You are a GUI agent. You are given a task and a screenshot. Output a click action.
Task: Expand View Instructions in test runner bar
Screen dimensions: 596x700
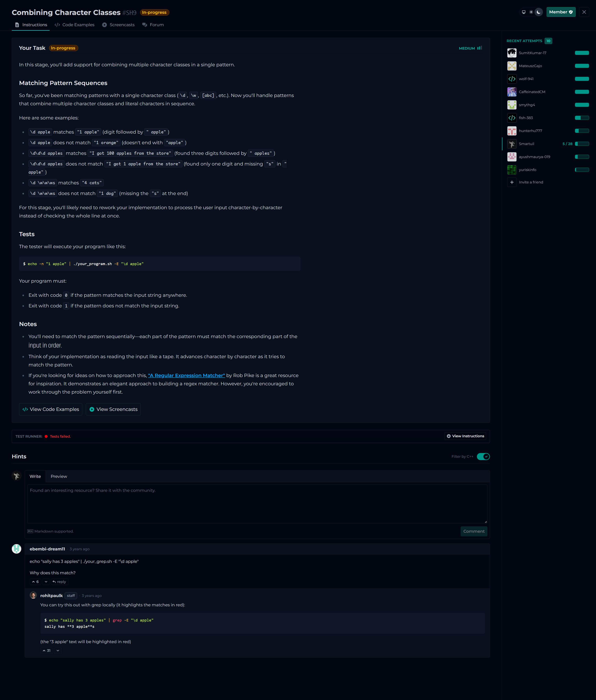point(465,436)
